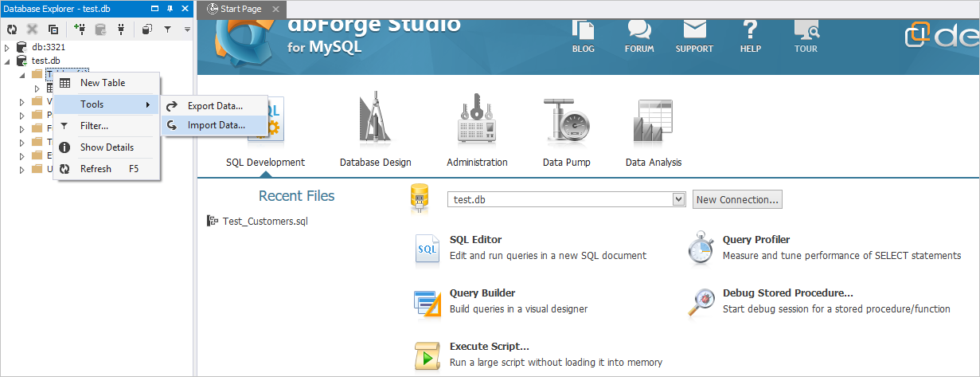
Task: Click the New Connection plug icon with plus
Action: [80, 29]
